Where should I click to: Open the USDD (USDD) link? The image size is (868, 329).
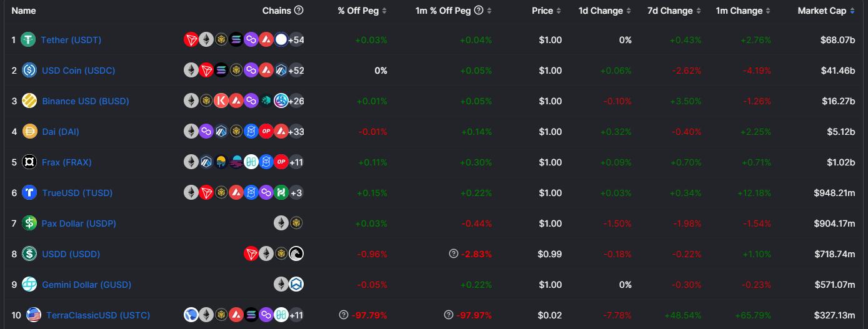point(71,254)
